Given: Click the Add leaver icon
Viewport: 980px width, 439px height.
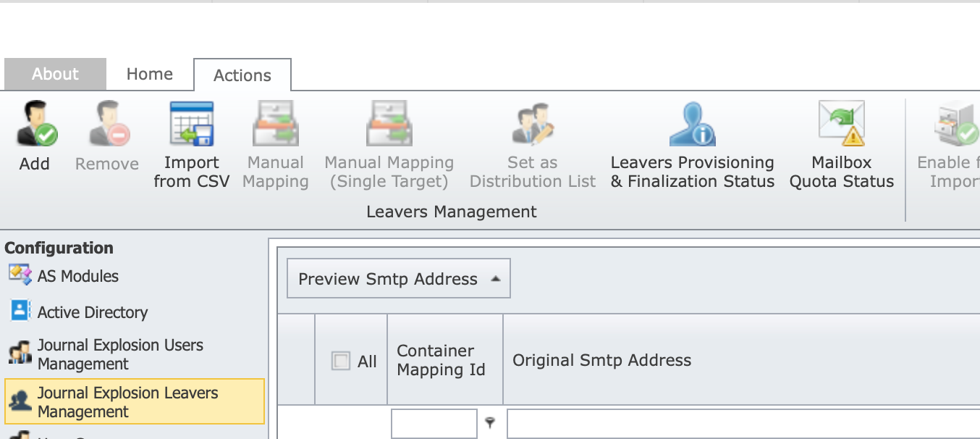Looking at the screenshot, I should point(35,125).
